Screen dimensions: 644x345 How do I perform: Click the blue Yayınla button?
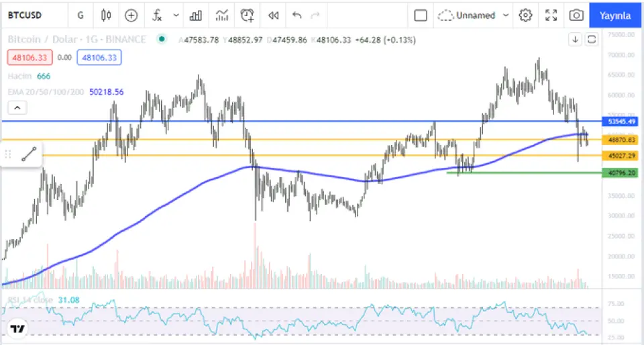615,15
